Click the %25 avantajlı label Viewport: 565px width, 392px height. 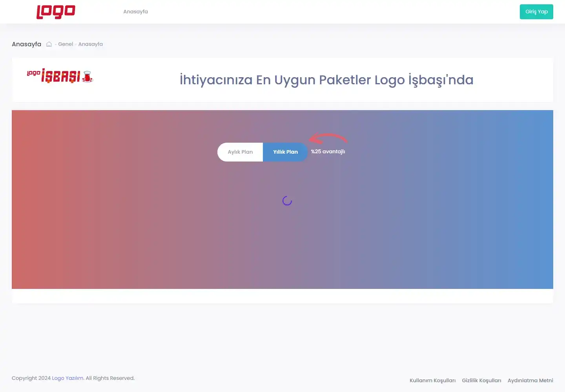pyautogui.click(x=328, y=152)
